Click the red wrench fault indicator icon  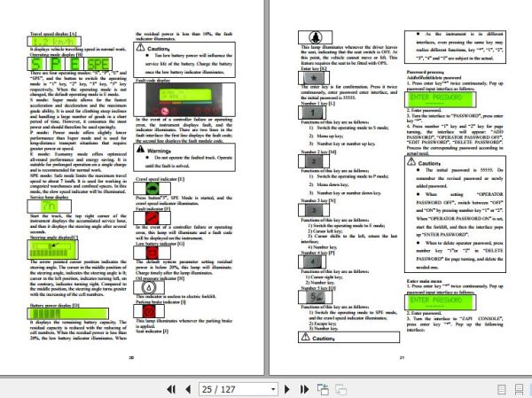coord(153,218)
